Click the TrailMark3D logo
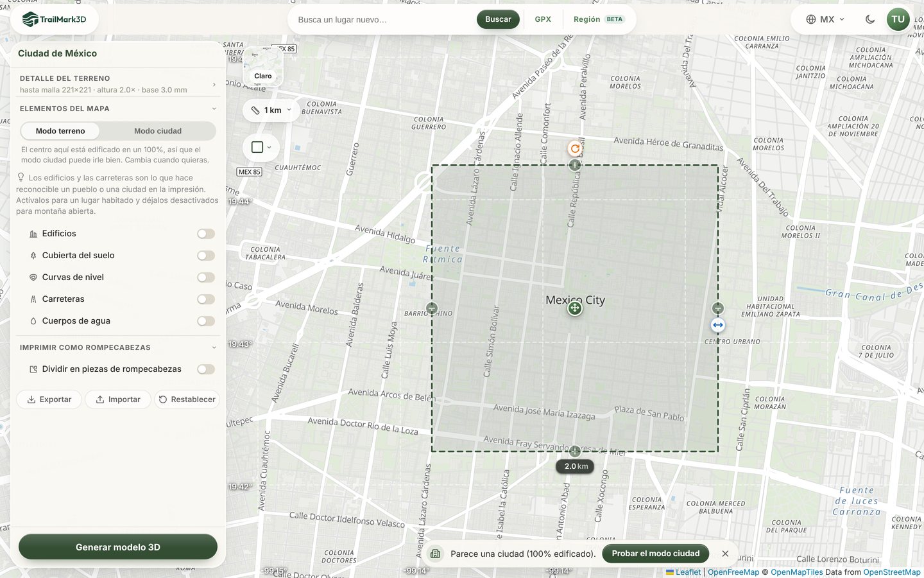Screen dimensions: 924x578 coord(54,19)
